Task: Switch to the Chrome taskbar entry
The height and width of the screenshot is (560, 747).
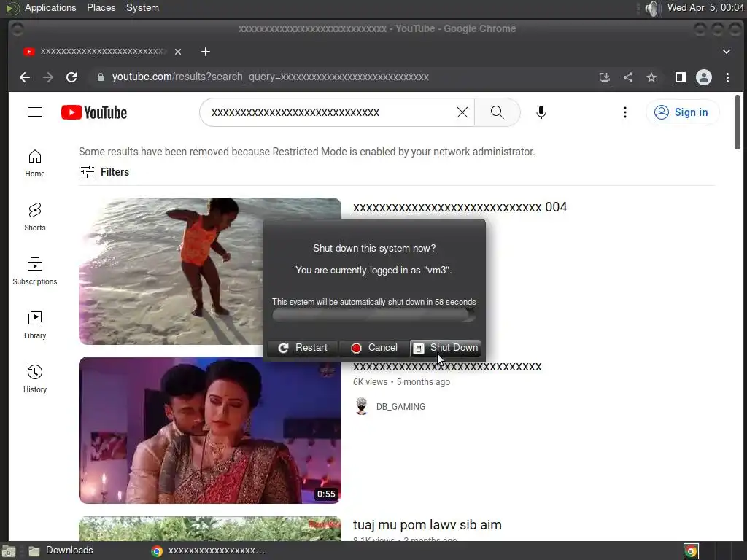Action: pyautogui.click(x=208, y=551)
